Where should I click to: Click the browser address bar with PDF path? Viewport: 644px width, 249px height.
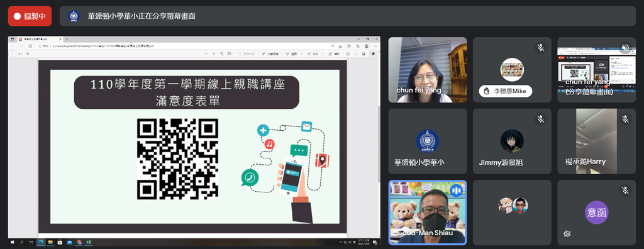pyautogui.click(x=185, y=46)
